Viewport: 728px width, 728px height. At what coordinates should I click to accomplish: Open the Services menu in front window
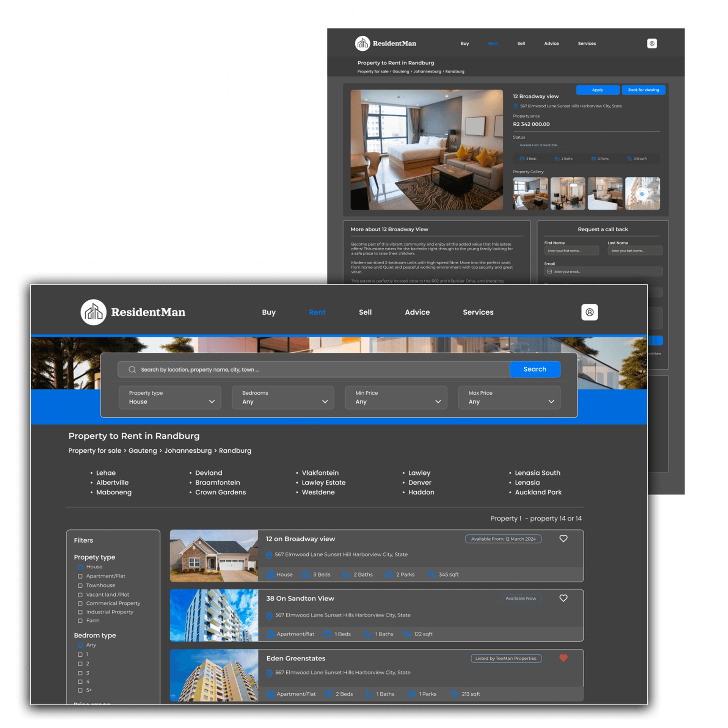pyautogui.click(x=478, y=312)
